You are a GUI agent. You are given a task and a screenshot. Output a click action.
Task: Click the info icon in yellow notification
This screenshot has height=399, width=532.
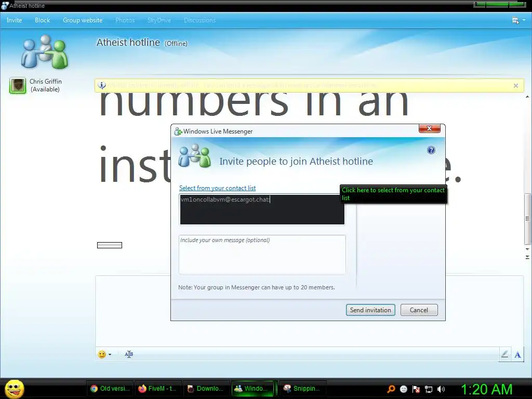click(102, 85)
